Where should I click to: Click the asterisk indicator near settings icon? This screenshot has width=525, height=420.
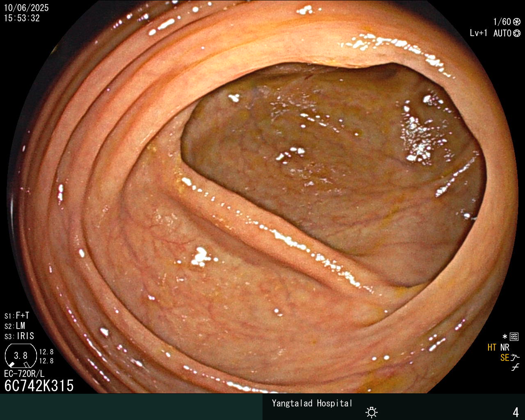(505, 337)
